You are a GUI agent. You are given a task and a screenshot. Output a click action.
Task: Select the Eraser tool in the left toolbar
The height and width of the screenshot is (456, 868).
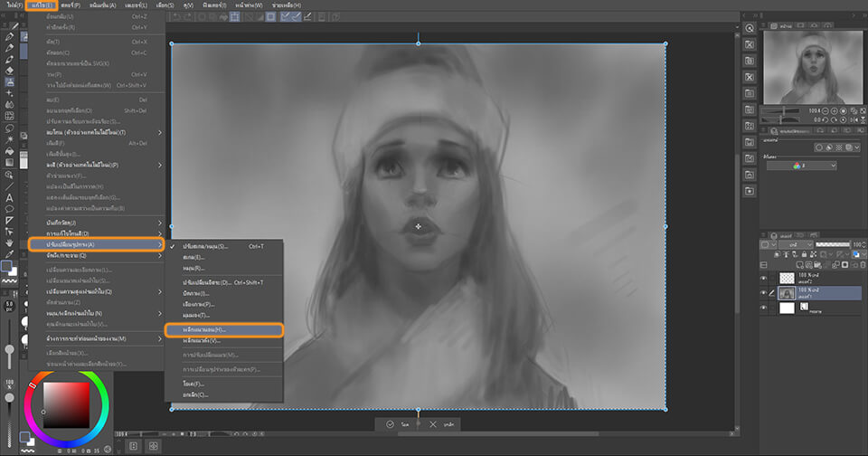(x=9, y=70)
